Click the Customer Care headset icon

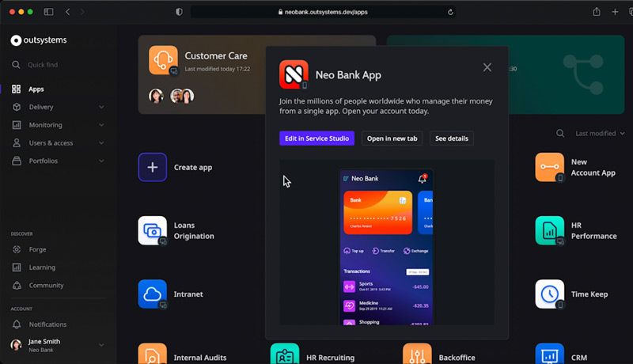(163, 60)
